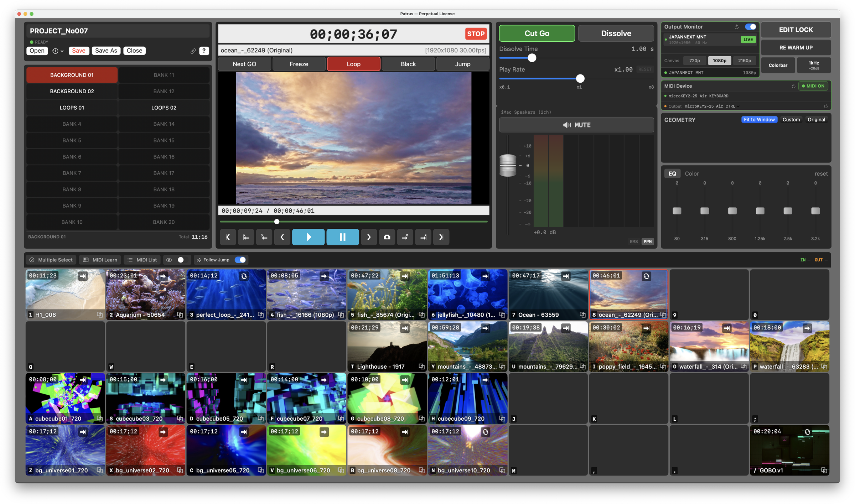Toggle the preview visibility eye switch
This screenshot has height=504, width=855.
182,260
